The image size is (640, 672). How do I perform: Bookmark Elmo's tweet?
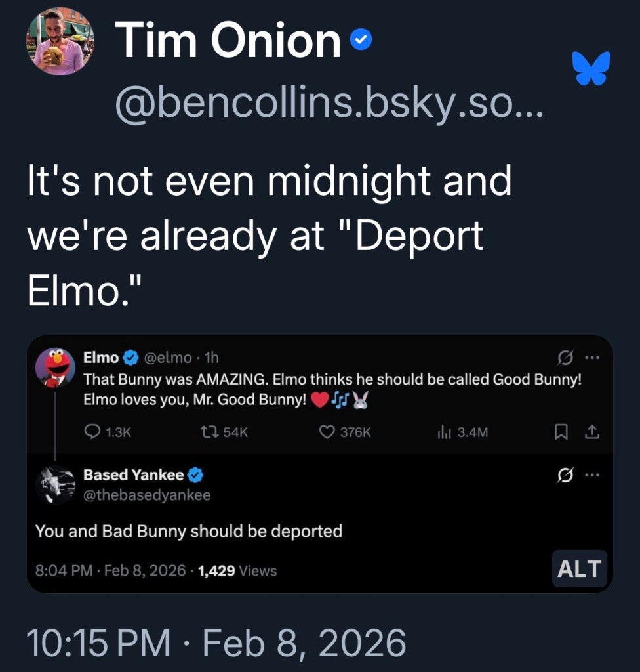tap(561, 432)
